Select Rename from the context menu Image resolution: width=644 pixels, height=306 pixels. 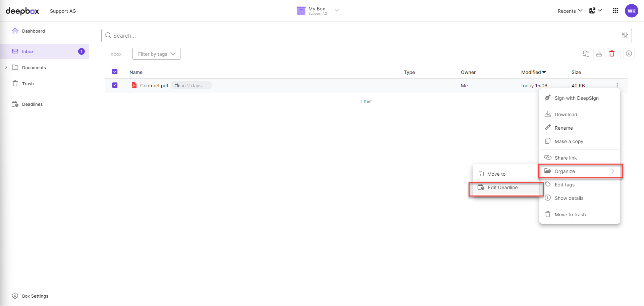click(x=563, y=128)
